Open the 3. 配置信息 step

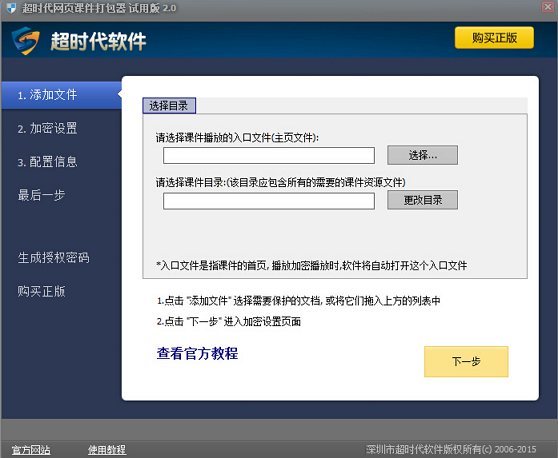coord(47,162)
